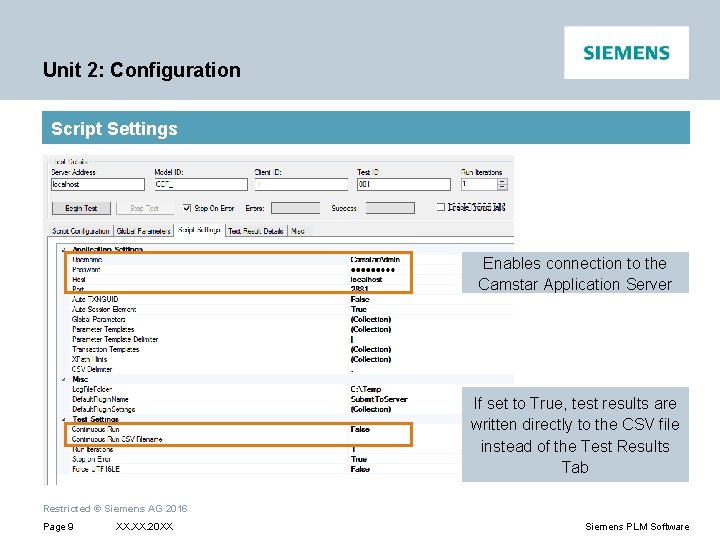Collapse the Misc settings section

(64, 379)
